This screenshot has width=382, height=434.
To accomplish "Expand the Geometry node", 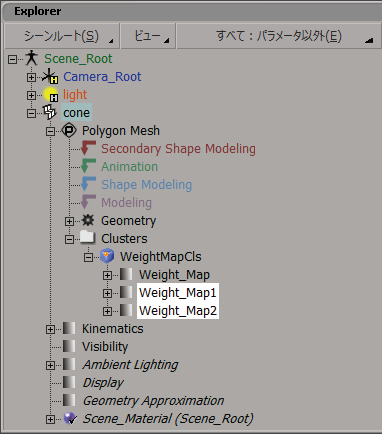I will tap(69, 222).
